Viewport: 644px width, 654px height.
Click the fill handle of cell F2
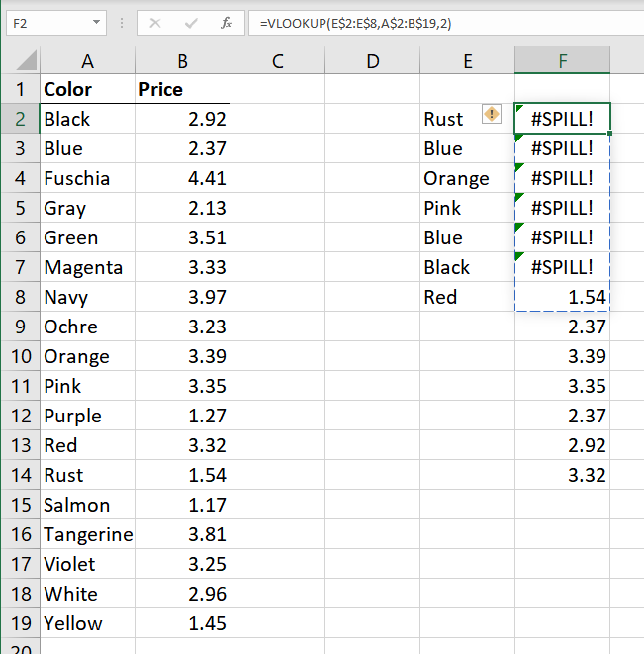pyautogui.click(x=609, y=133)
